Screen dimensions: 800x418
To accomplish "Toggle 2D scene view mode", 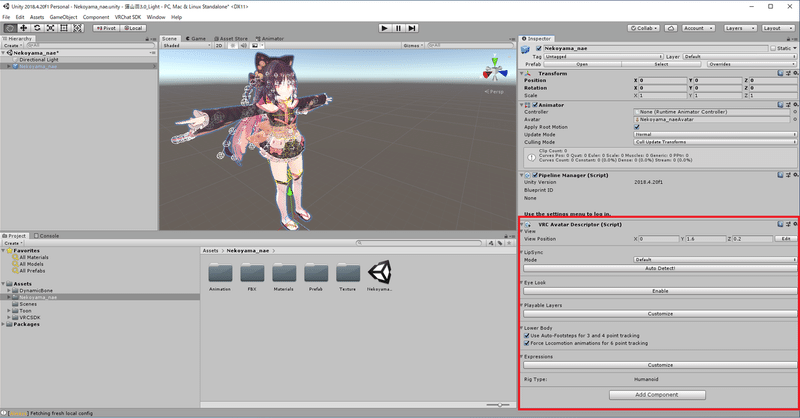I will coord(219,45).
